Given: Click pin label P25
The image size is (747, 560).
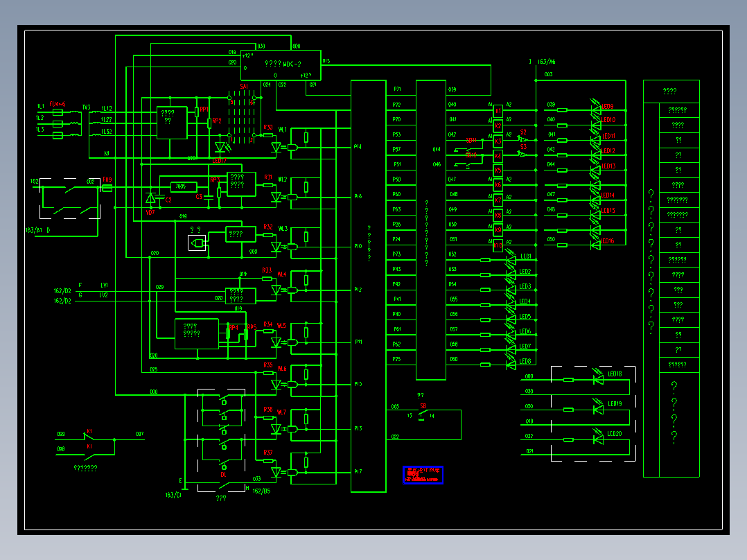Looking at the screenshot, I should [397, 359].
